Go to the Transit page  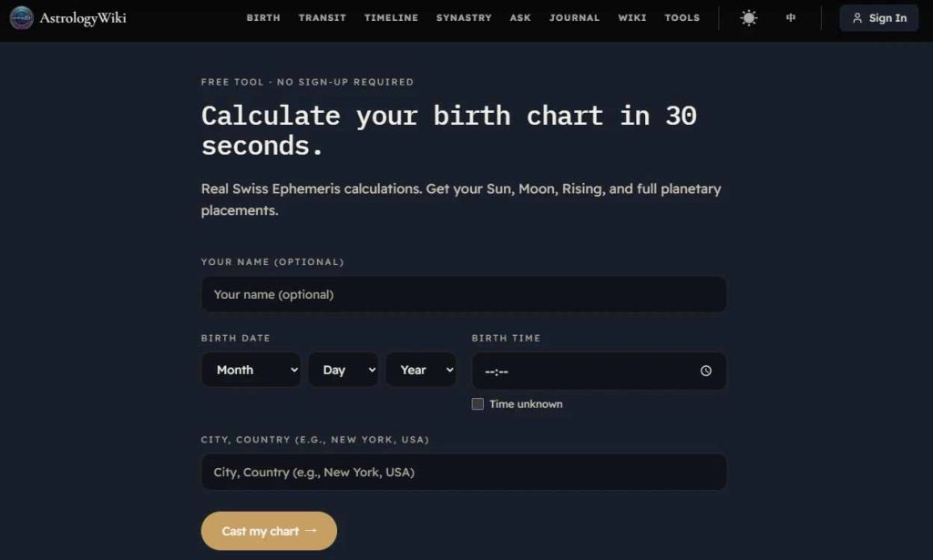coord(322,18)
